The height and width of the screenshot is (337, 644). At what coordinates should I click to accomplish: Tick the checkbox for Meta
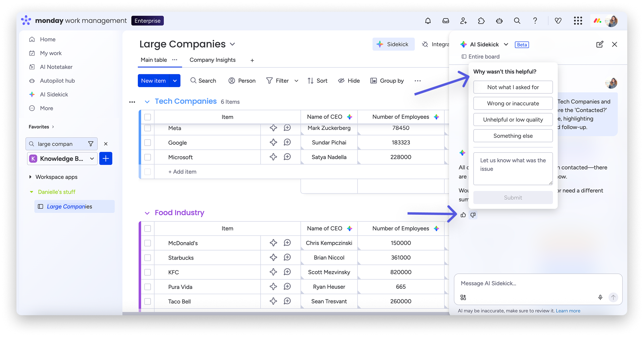point(148,128)
